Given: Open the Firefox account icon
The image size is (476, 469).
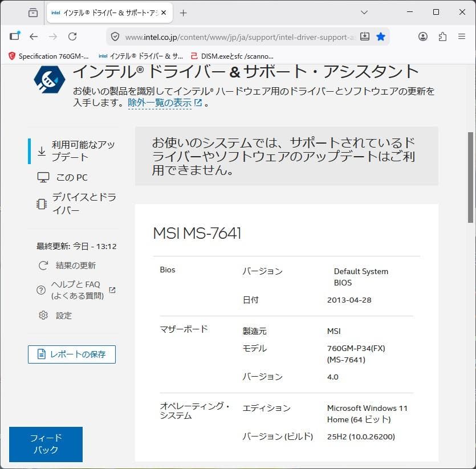Looking at the screenshot, I should (423, 36).
